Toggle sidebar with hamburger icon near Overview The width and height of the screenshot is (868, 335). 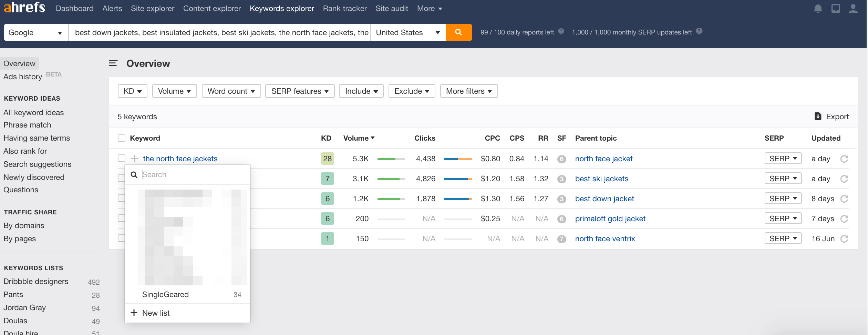113,63
